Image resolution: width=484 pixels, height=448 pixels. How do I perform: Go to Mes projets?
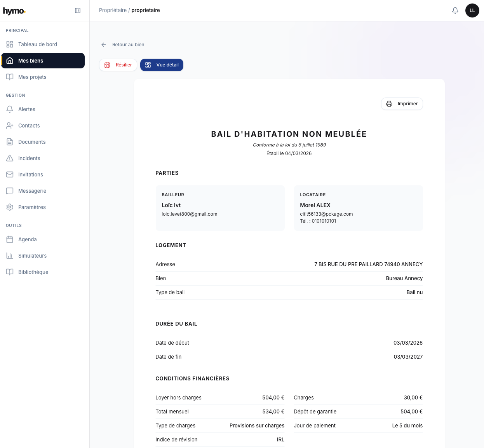pyautogui.click(x=32, y=77)
